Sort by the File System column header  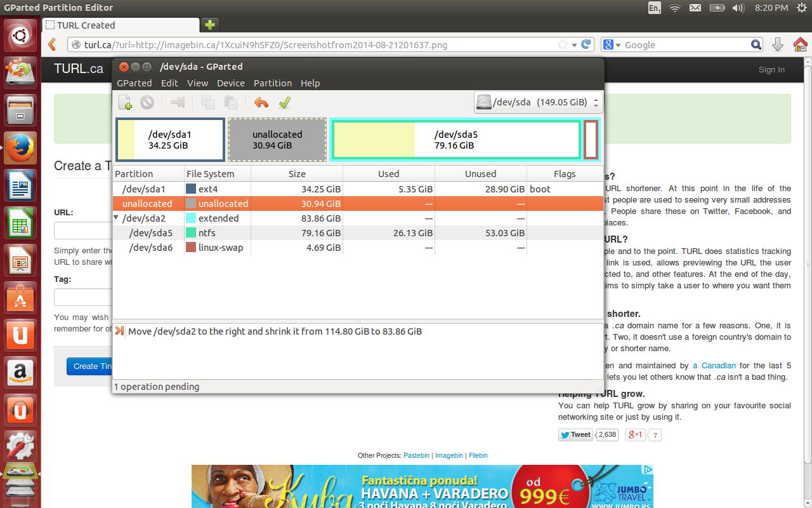click(218, 174)
